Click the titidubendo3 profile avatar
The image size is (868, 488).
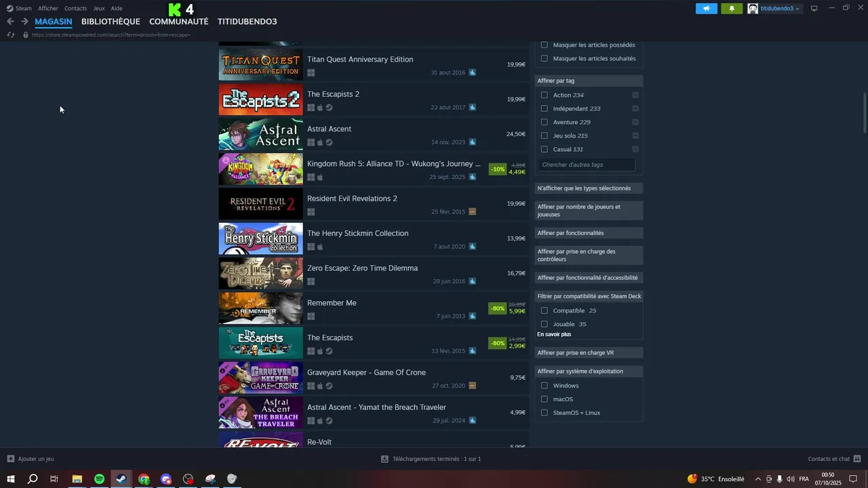point(753,9)
